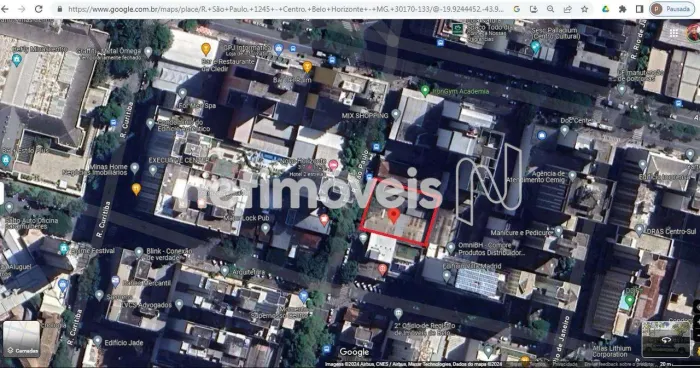Click the green pin above Rio de Janeiro street
The width and height of the screenshot is (700, 368).
click(629, 301)
